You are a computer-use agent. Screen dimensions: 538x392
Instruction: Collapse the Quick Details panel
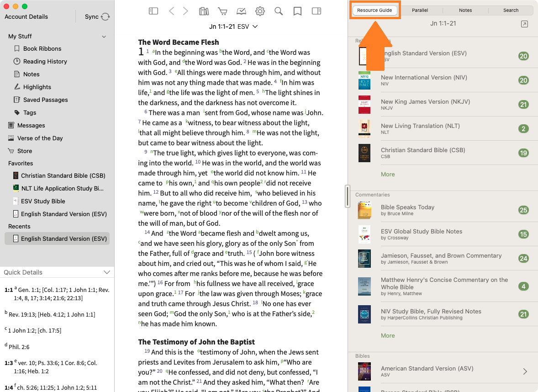click(107, 272)
